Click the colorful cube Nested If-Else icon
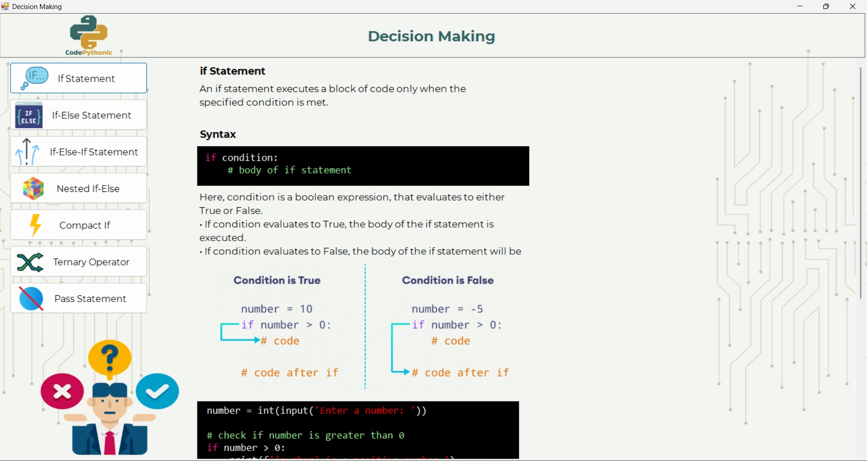 click(x=33, y=189)
